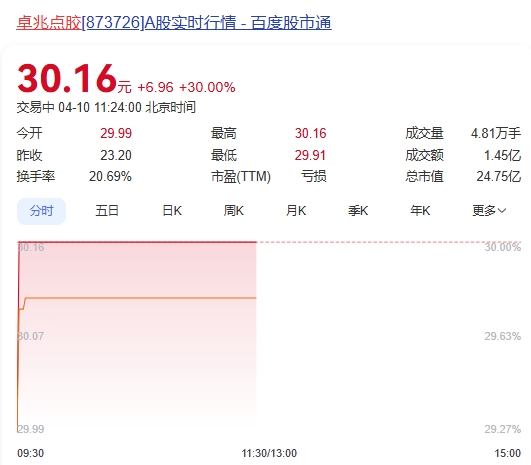
Task: Click the 今开 label
Action: [x=29, y=133]
